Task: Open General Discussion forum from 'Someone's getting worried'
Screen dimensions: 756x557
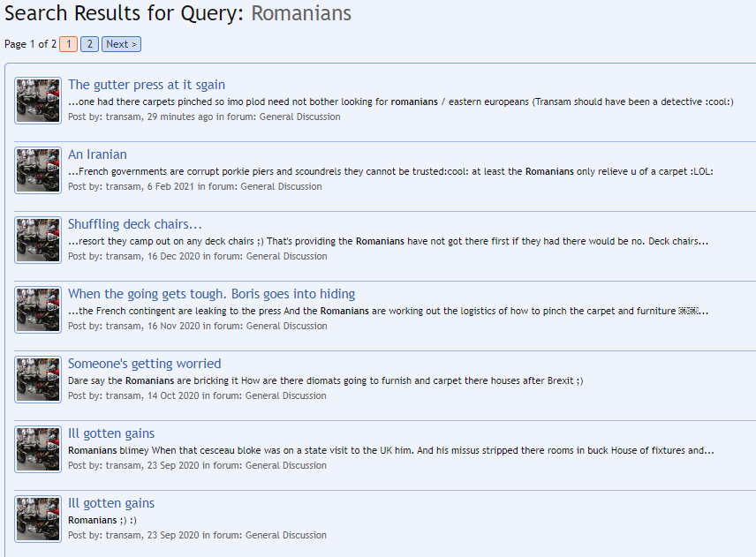Action: coord(286,395)
